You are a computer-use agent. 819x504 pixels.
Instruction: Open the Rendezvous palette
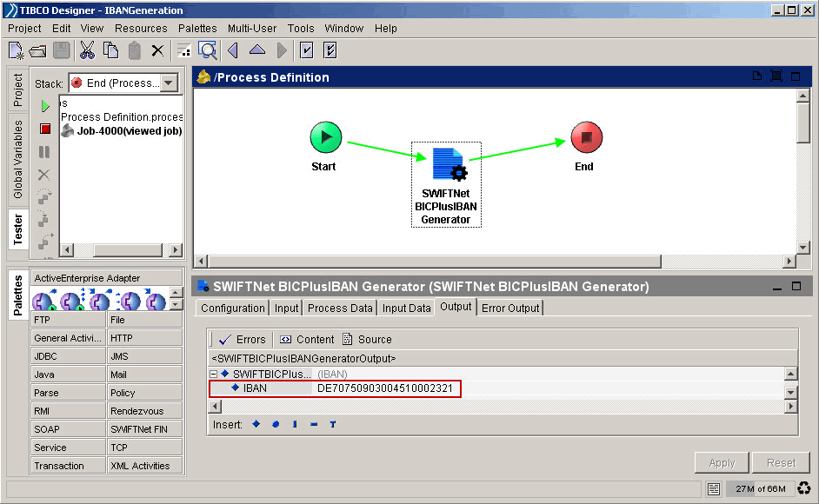tap(144, 411)
